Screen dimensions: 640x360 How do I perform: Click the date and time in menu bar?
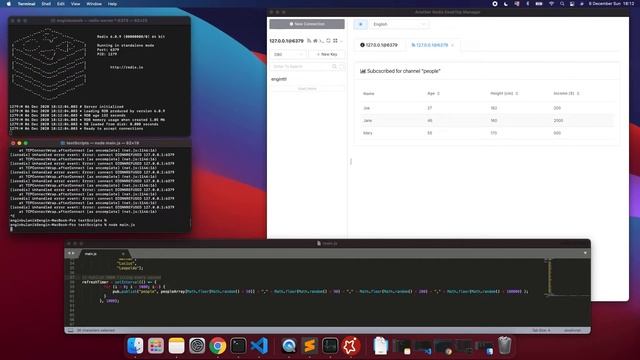click(611, 4)
